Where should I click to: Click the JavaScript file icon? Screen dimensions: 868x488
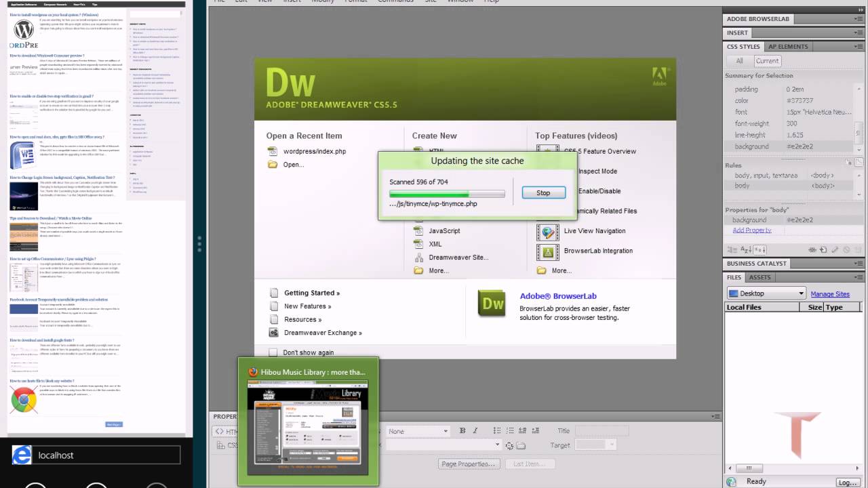click(x=418, y=231)
